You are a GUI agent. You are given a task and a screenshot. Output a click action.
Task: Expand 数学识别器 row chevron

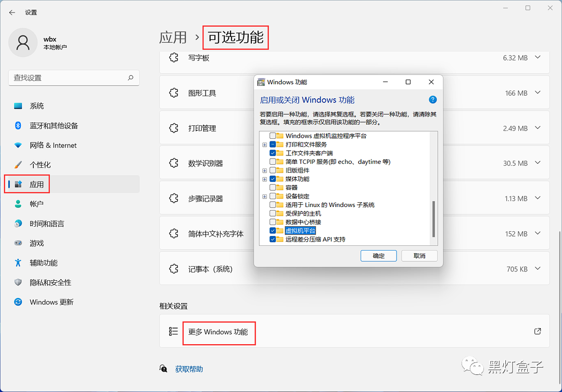[538, 163]
